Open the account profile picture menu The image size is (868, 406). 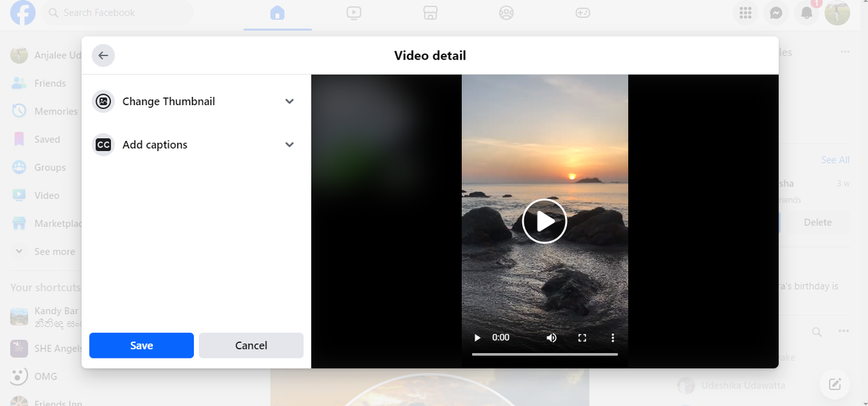coord(837,13)
